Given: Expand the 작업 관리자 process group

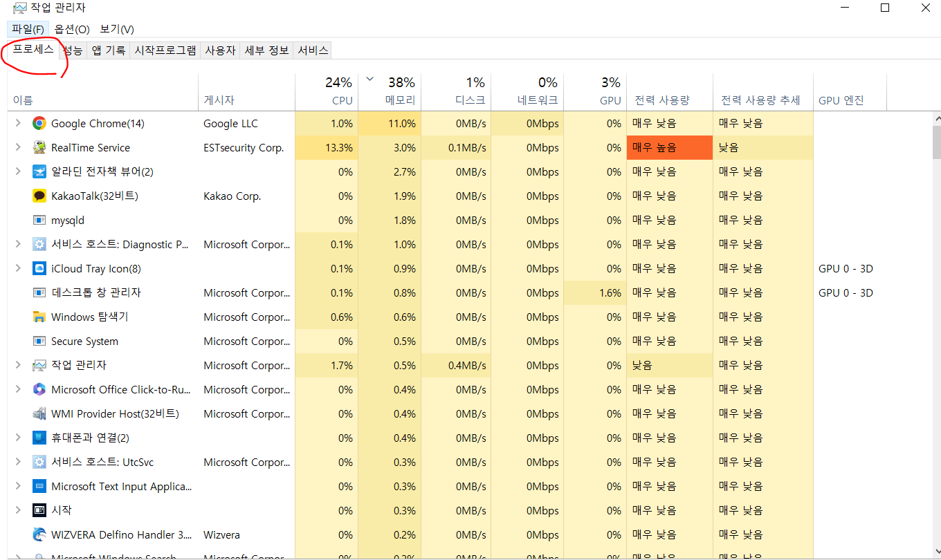Looking at the screenshot, I should pos(18,366).
